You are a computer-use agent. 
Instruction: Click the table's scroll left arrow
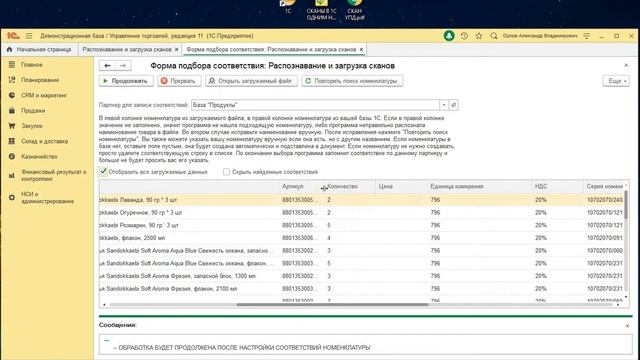104,304
